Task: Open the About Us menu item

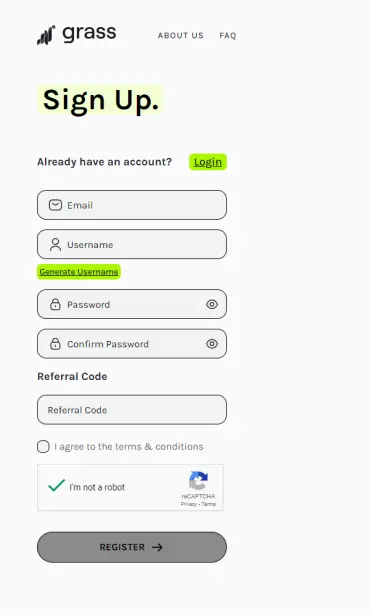Action: tap(181, 36)
